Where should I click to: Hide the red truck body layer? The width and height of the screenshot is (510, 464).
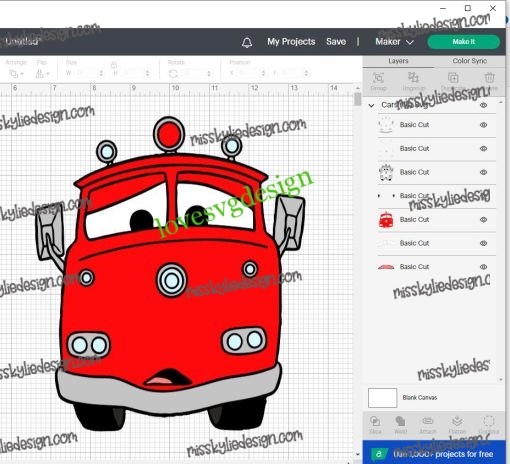(x=483, y=220)
